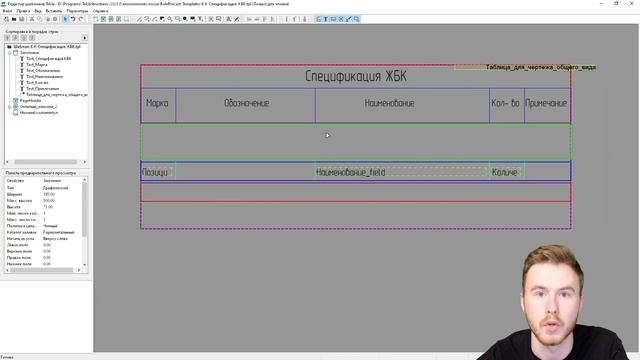Expand the Отчетный_элемент tree node

pos(9,107)
